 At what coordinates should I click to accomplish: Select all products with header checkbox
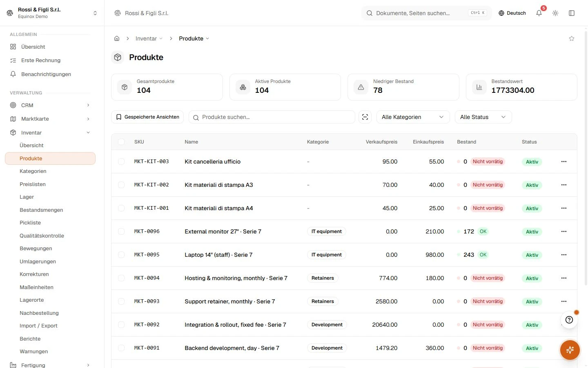(x=121, y=142)
